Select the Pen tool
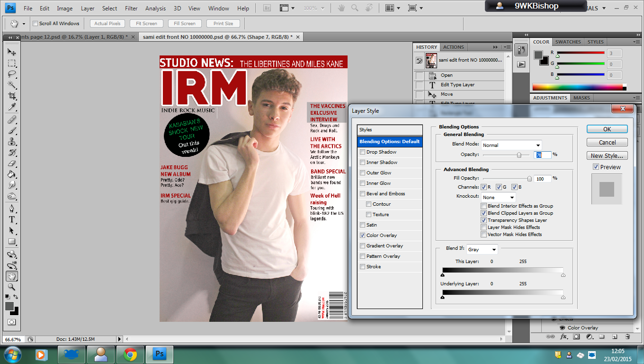The image size is (644, 364). pos(12,209)
